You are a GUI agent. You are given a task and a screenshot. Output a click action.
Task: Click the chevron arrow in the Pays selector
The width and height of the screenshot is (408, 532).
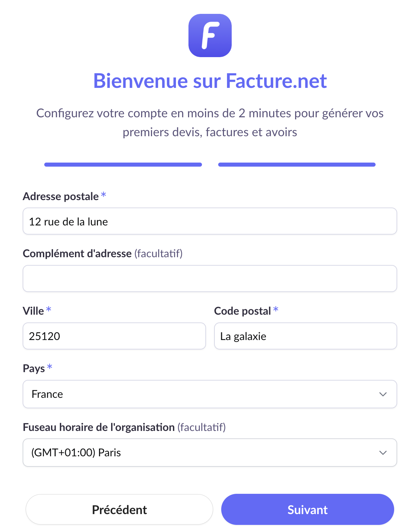383,394
